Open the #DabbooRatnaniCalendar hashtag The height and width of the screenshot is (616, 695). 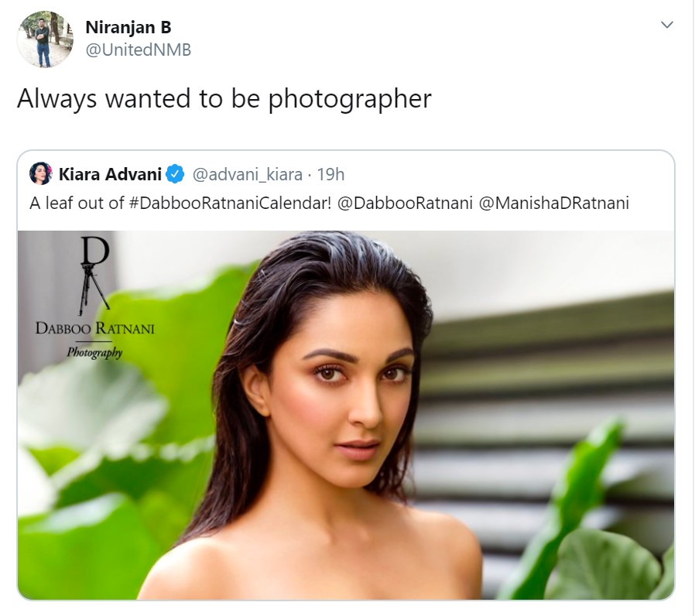(230, 204)
